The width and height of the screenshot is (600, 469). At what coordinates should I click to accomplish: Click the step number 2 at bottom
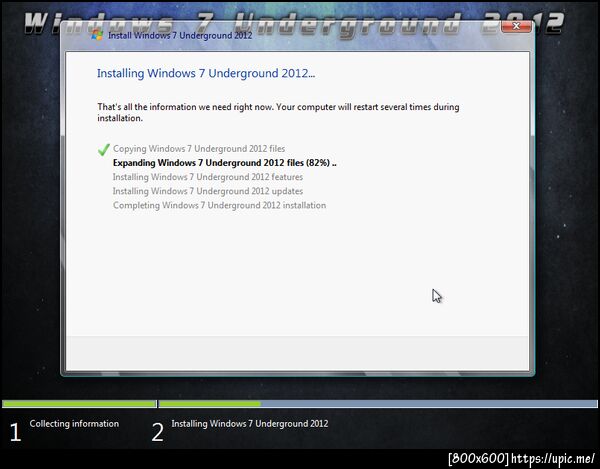click(157, 433)
